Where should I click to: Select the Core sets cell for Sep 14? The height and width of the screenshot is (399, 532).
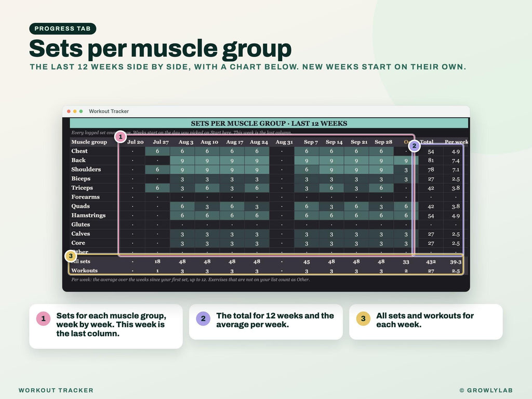coord(331,243)
